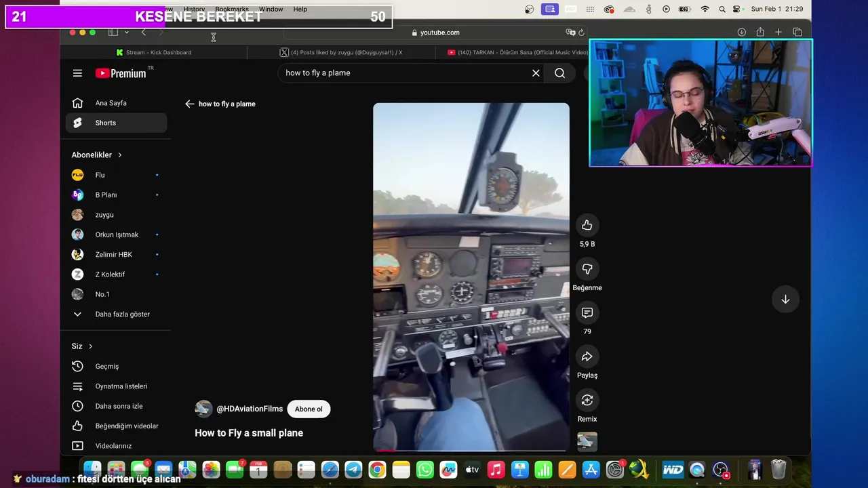Toggle Safari sidebar button

[x=113, y=33]
